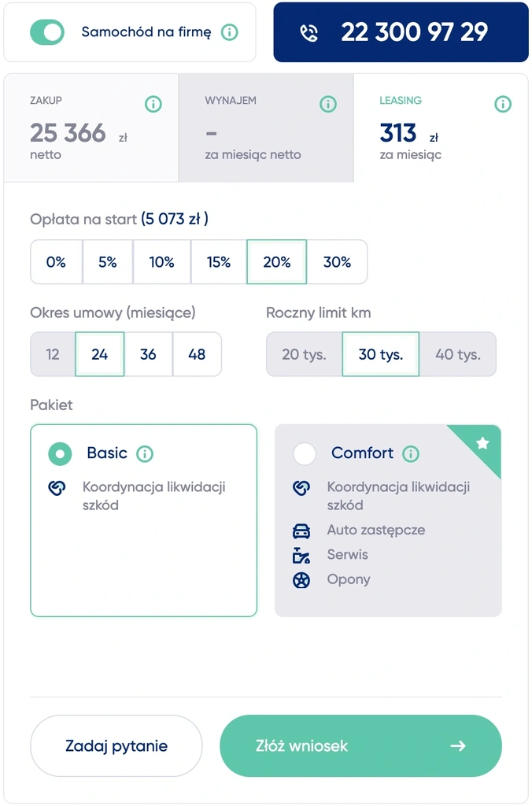Screen dimensions: 532x806
Task: Click info icon next to Samochód na firmę
Action: tap(229, 32)
